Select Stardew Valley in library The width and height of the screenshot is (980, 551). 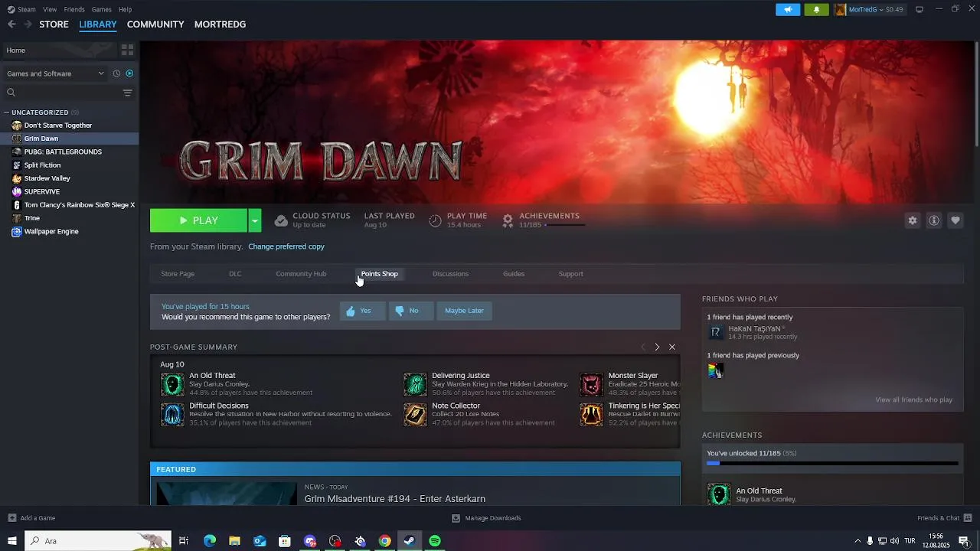(x=69, y=178)
